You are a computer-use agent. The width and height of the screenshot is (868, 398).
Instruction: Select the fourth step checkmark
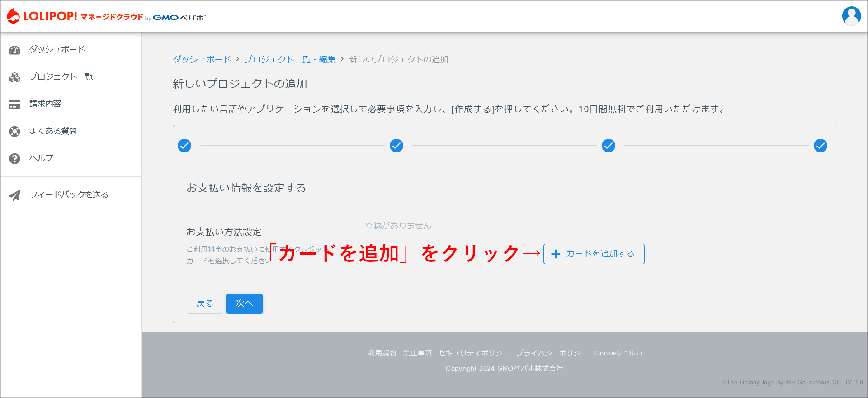click(x=821, y=146)
